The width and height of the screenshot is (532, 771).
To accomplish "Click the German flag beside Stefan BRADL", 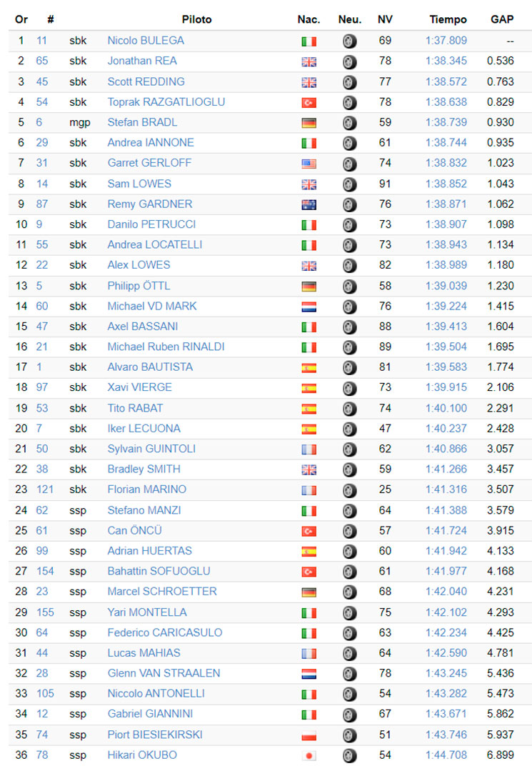I will pyautogui.click(x=308, y=123).
